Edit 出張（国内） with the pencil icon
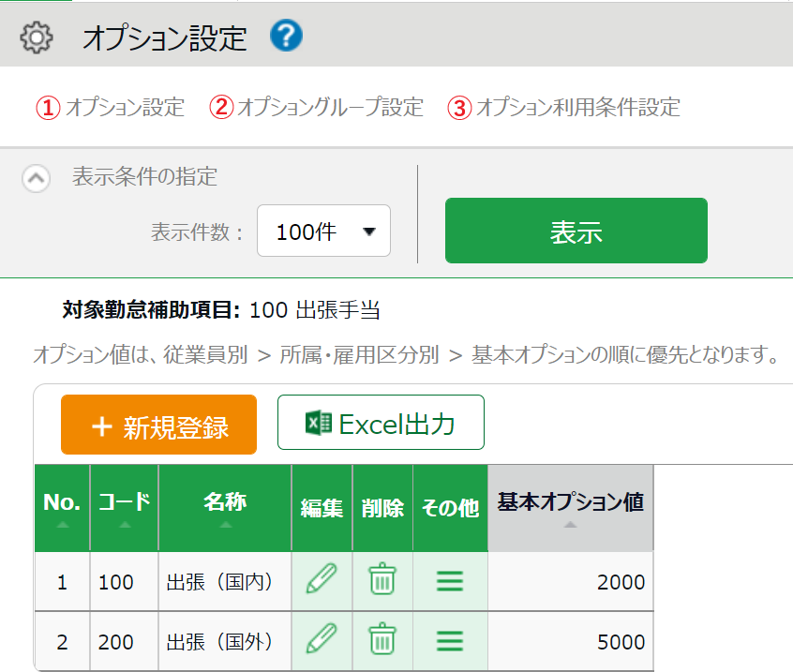793x672 pixels. click(x=322, y=578)
